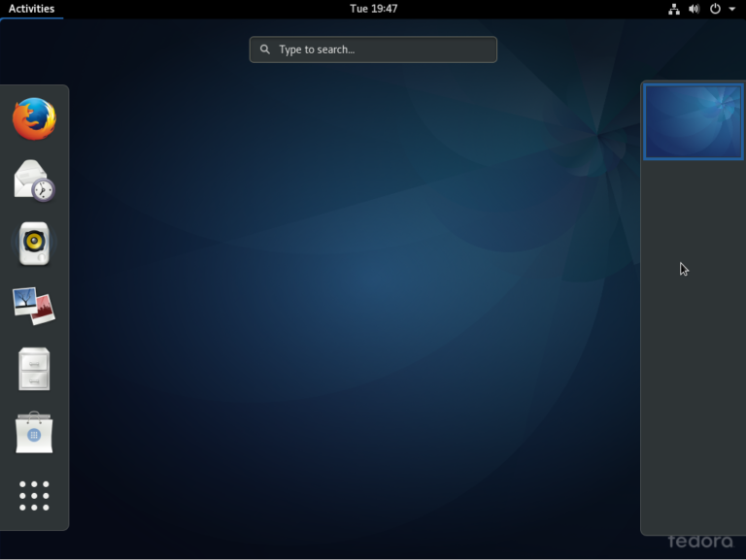Select the first workspace thumbnail
The height and width of the screenshot is (560, 746).
(694, 121)
